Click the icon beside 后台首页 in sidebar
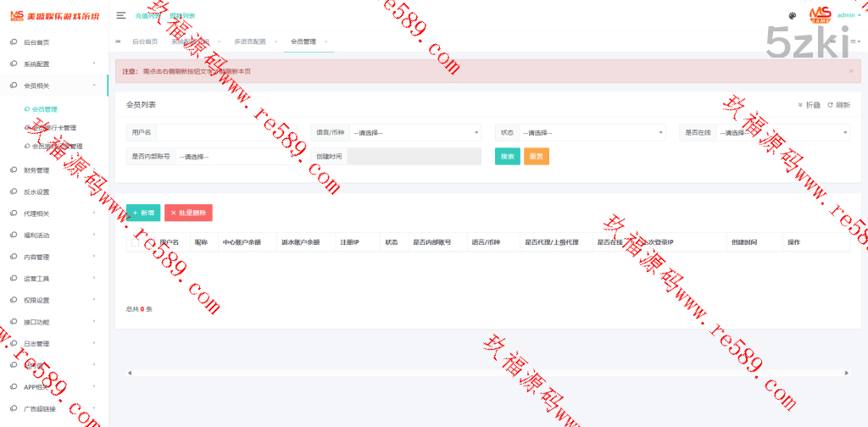Image resolution: width=868 pixels, height=427 pixels. 14,42
